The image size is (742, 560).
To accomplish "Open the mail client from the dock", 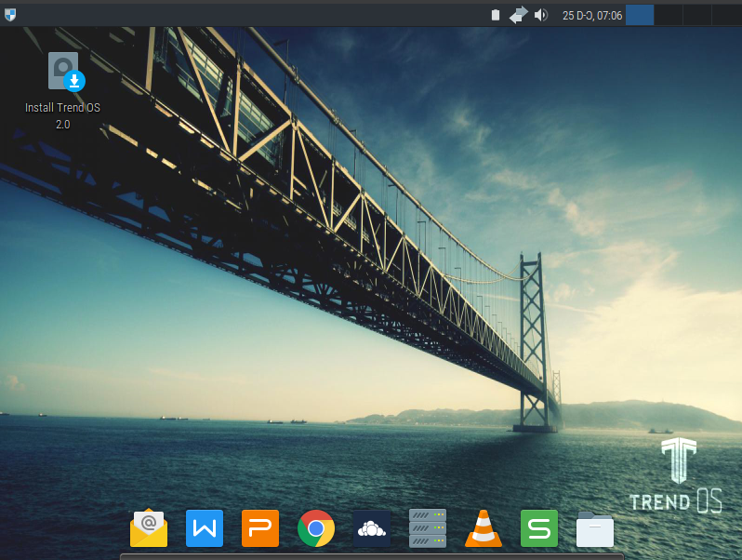I will coord(149,528).
